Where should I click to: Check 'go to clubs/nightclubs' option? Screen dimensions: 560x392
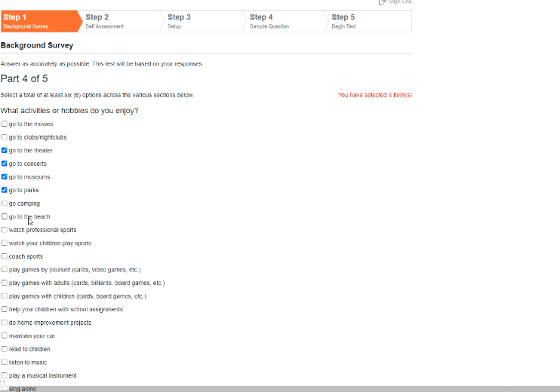(x=5, y=137)
